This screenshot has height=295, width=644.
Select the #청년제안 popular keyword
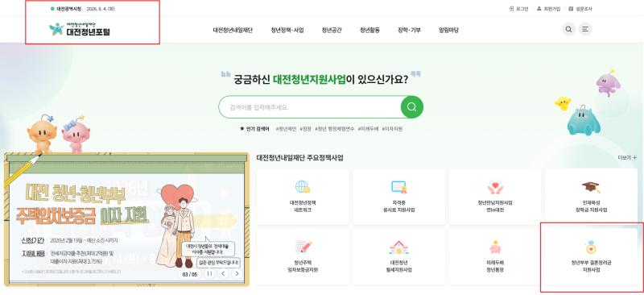287,129
